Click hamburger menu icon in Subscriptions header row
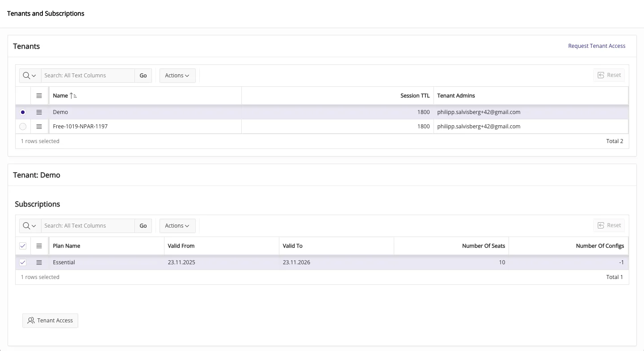The width and height of the screenshot is (644, 351). tap(39, 246)
